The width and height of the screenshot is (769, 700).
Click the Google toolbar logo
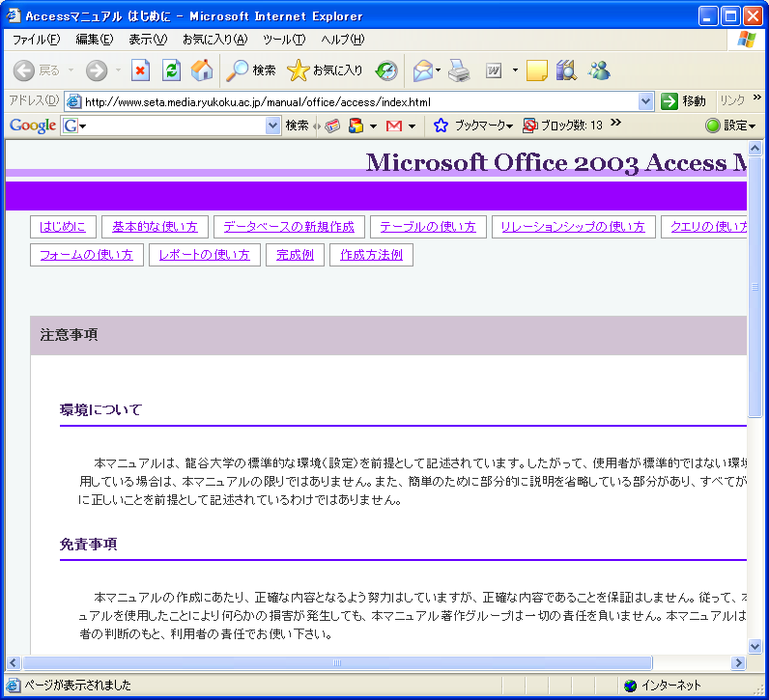[33, 126]
